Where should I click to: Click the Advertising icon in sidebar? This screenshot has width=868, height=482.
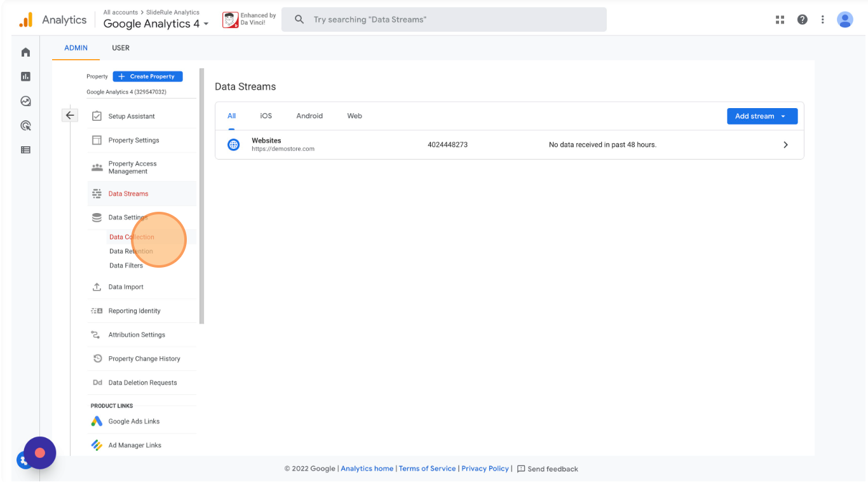[x=25, y=126]
